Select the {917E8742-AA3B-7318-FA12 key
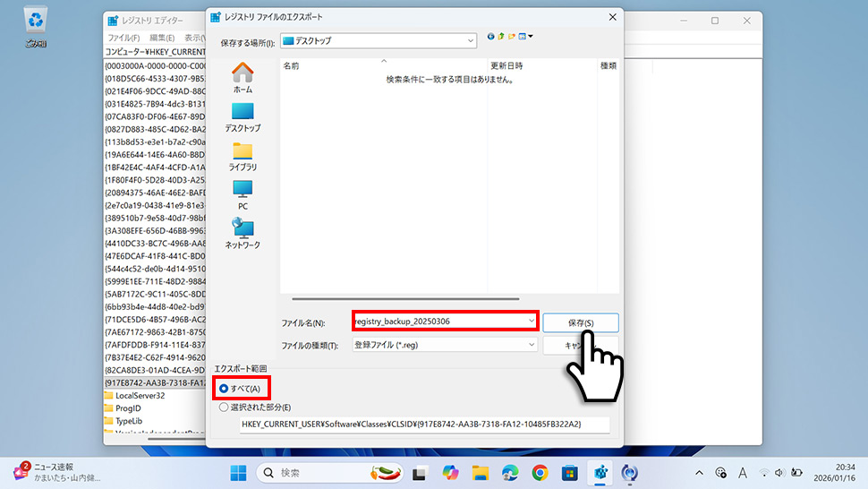868x489 pixels. tap(155, 382)
